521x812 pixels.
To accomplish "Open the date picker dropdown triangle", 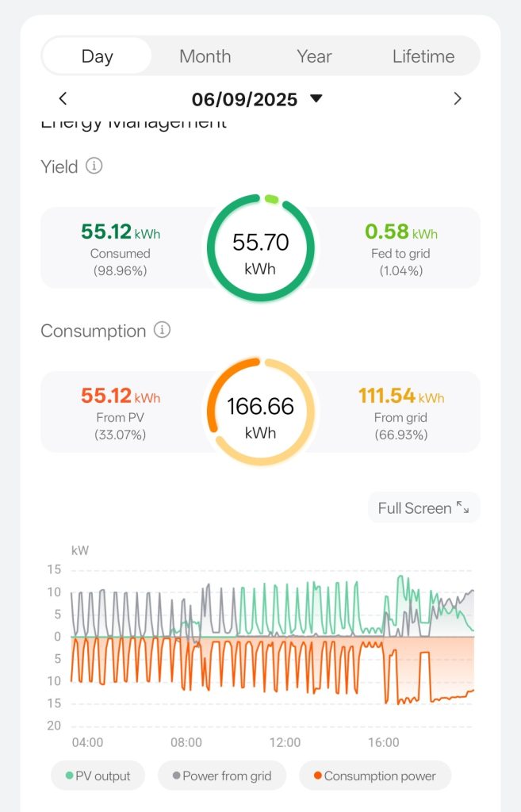I will coord(316,98).
